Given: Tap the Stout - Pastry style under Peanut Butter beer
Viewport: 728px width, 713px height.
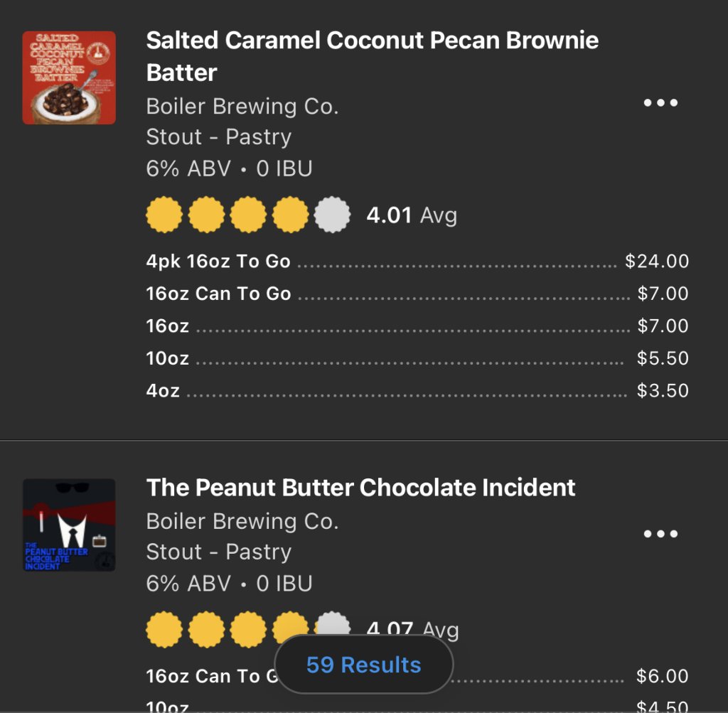Looking at the screenshot, I should pyautogui.click(x=218, y=552).
